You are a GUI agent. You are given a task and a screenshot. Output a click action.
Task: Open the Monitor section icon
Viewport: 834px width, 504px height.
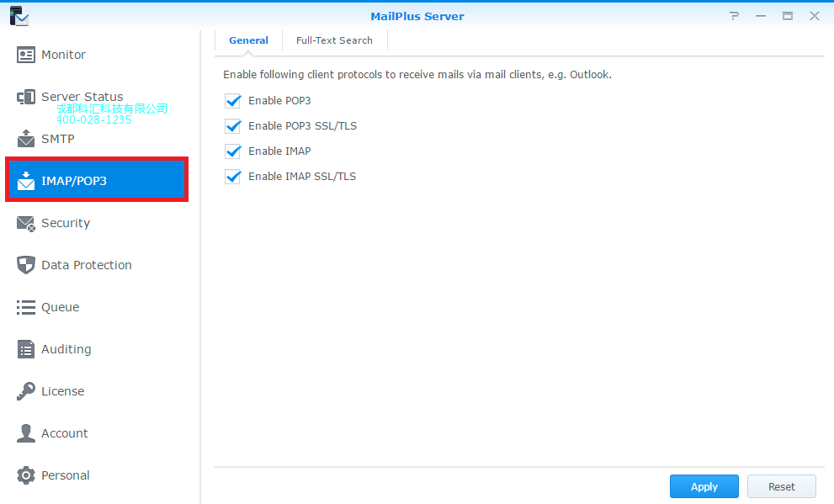tap(25, 55)
